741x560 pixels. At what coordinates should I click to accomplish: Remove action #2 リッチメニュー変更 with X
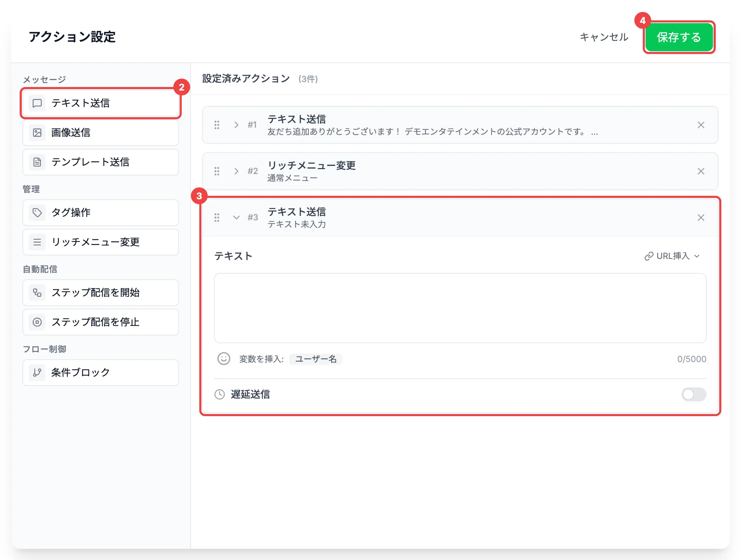pyautogui.click(x=701, y=171)
